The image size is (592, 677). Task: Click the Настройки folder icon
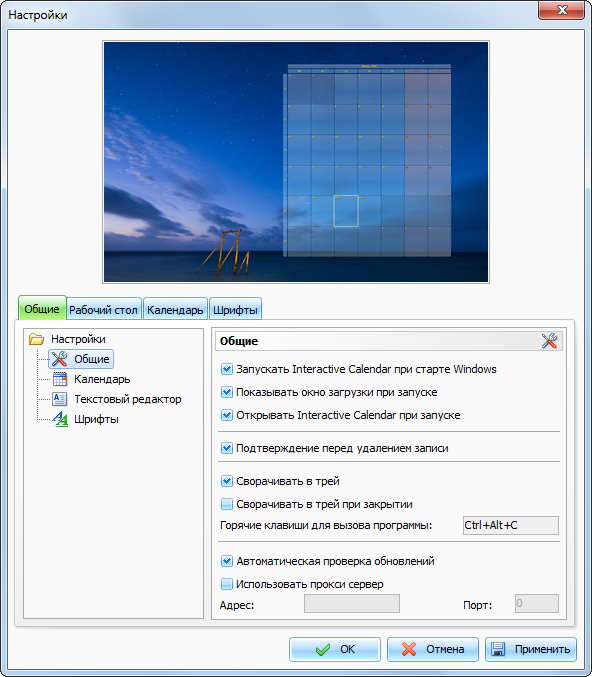pos(37,339)
